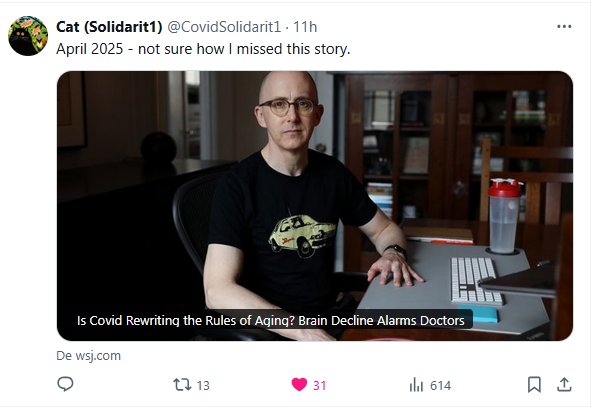Image resolution: width=600 pixels, height=408 pixels.
Task: Open the black cat profile avatar
Action: click(x=28, y=36)
